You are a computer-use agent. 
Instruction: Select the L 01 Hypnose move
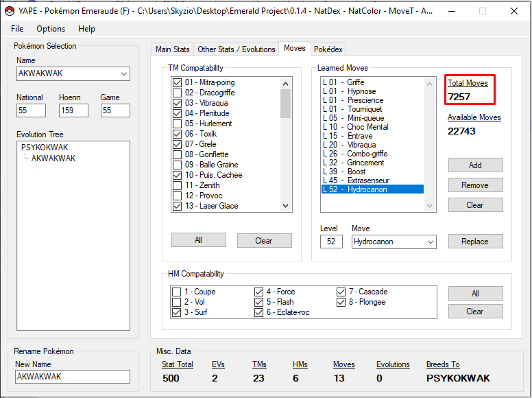point(372,91)
